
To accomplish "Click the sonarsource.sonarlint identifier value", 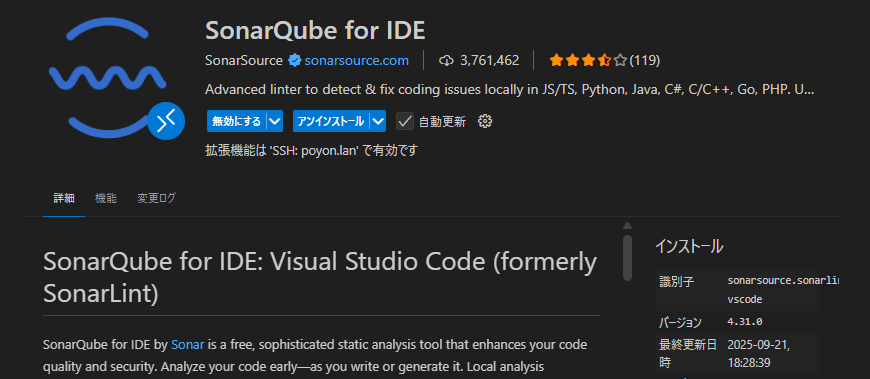I will point(783,290).
